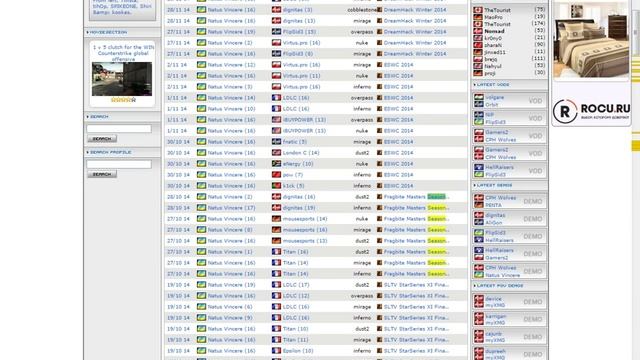
Task: Collapse the Latest Demos section arrow
Action: tap(475, 185)
